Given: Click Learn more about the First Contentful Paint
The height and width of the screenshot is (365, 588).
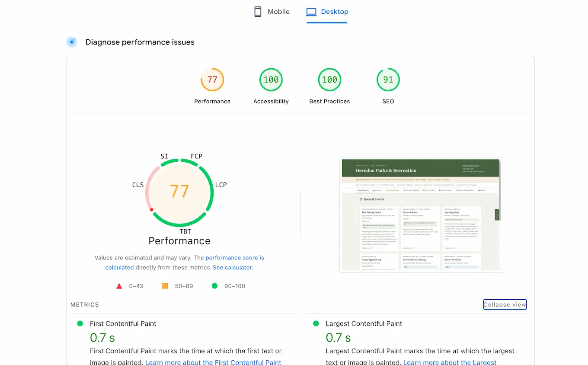Looking at the screenshot, I should 213,362.
